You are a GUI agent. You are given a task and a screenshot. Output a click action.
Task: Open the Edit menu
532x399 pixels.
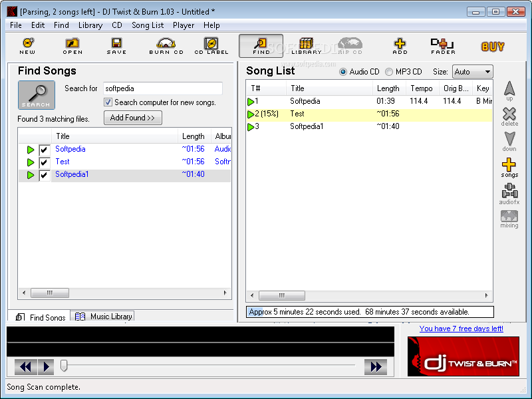38,25
